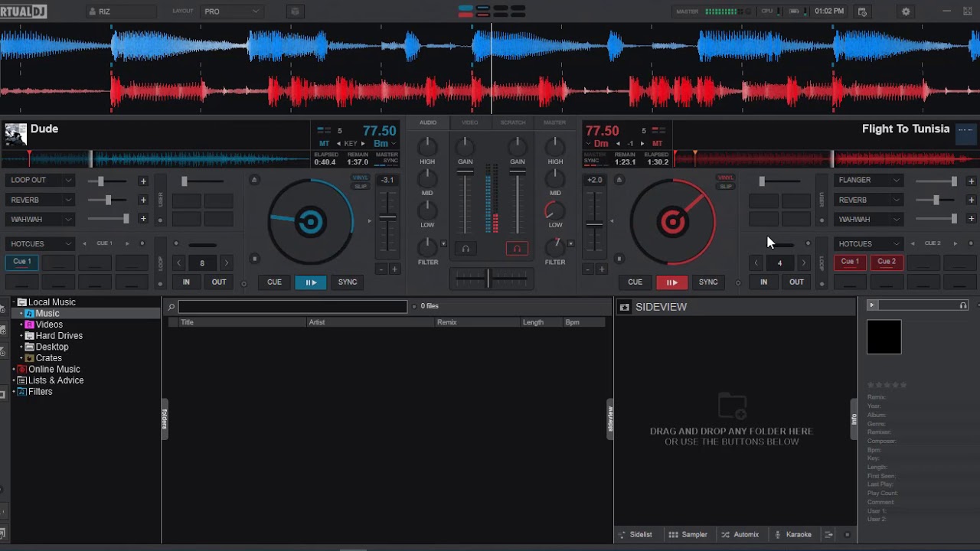
Task: Play preview in info panel
Action: pos(871,305)
